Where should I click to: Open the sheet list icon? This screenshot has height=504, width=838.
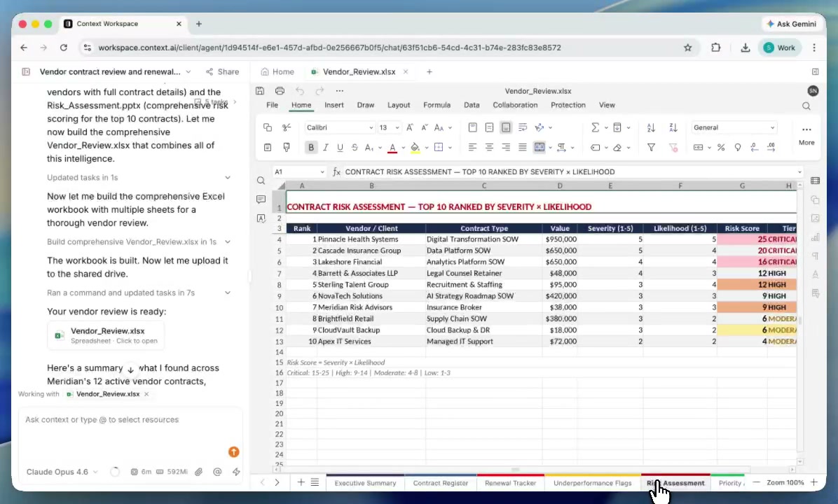(x=315, y=482)
